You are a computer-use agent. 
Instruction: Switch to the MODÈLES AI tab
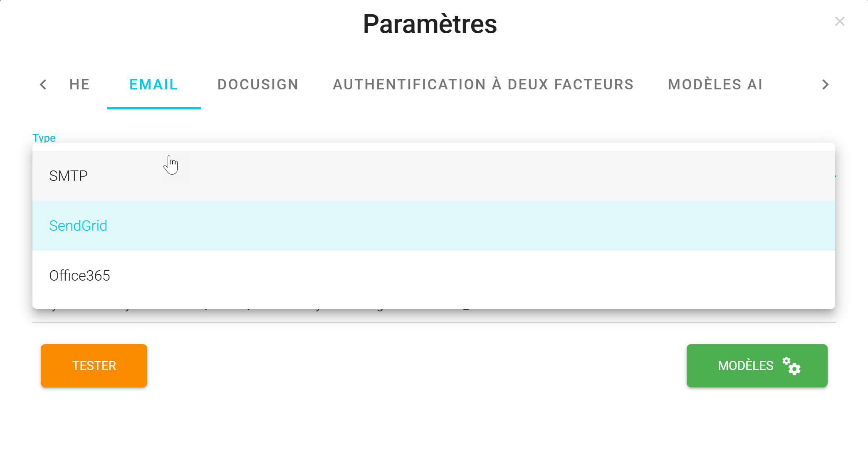click(715, 84)
